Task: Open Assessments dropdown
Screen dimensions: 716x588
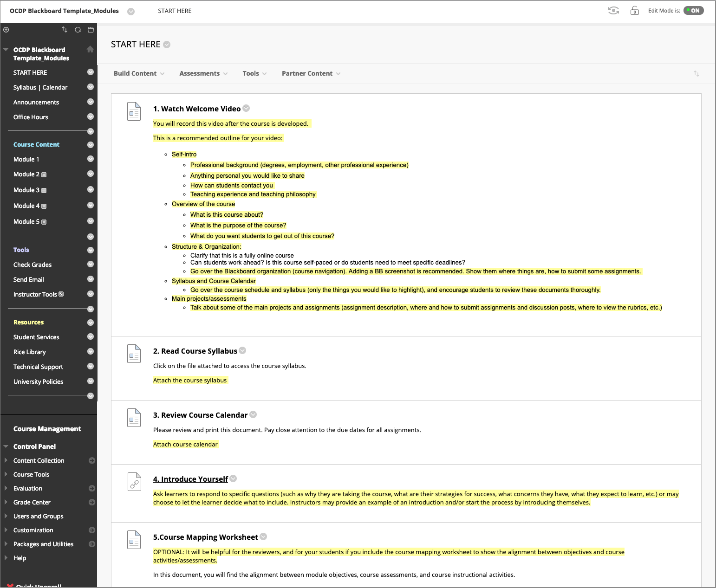Action: 203,73
